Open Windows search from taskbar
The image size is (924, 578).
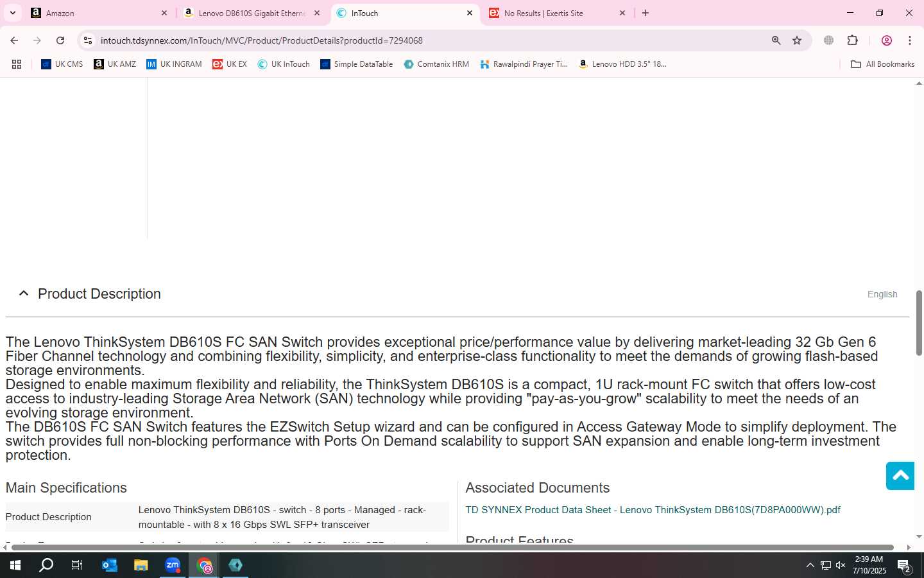point(46,565)
